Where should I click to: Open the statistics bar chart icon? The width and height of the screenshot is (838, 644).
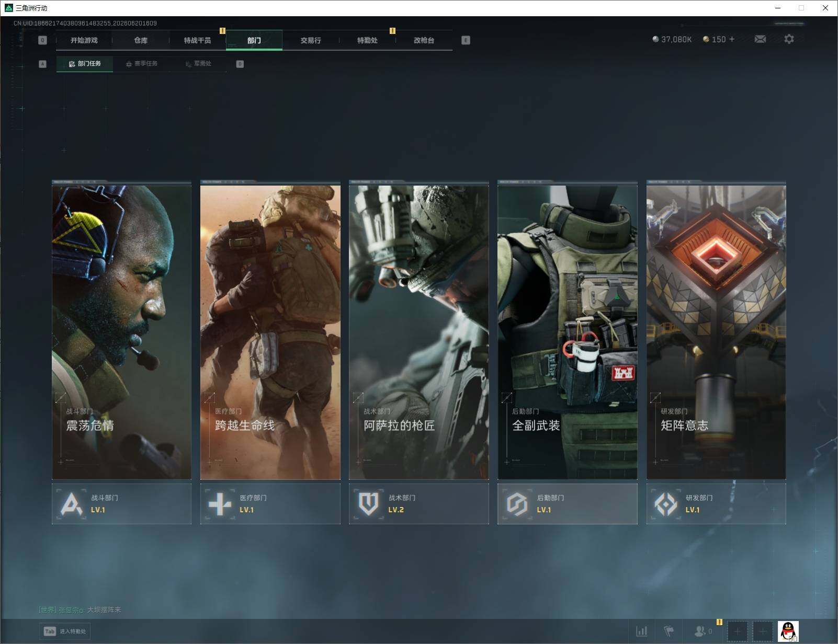pyautogui.click(x=641, y=631)
